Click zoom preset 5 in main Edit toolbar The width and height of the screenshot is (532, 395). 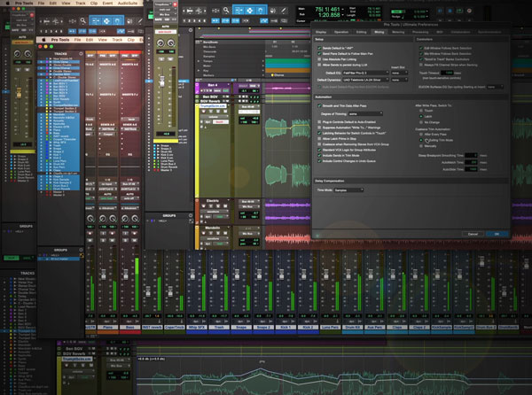[x=204, y=20]
